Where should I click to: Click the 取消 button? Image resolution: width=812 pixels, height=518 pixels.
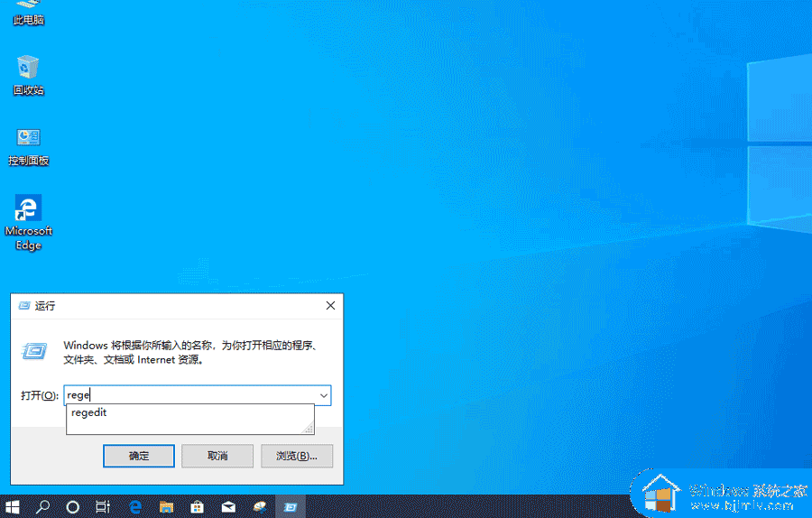pyautogui.click(x=217, y=456)
